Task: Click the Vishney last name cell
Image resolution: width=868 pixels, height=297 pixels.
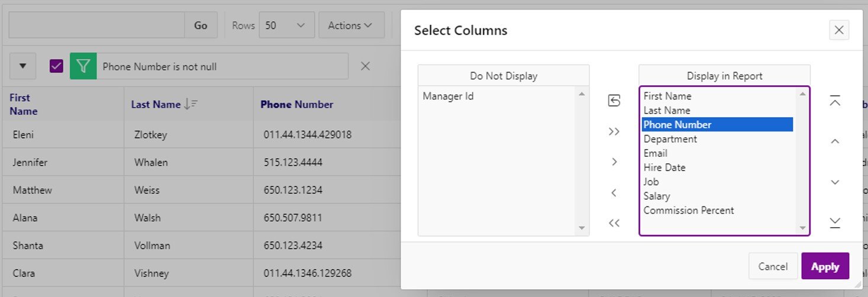Action: 151,273
